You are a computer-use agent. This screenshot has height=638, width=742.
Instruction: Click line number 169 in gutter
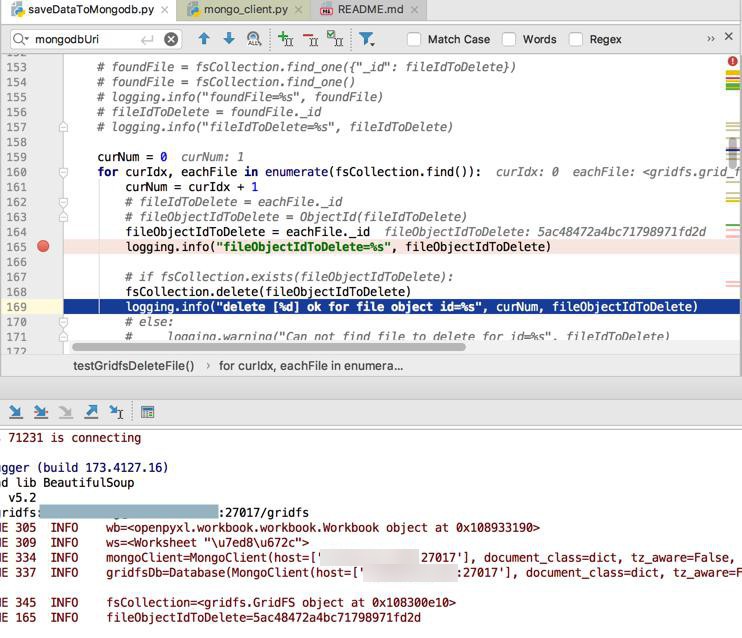coord(17,307)
